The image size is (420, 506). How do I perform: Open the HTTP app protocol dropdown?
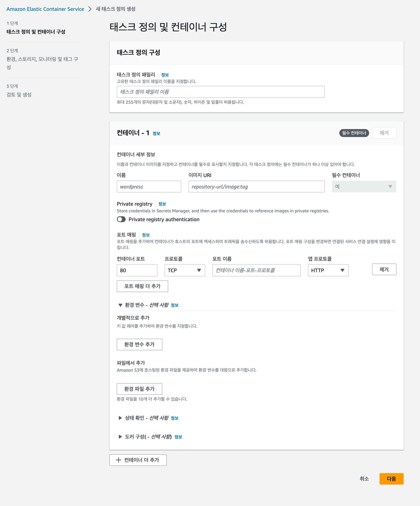click(328, 270)
